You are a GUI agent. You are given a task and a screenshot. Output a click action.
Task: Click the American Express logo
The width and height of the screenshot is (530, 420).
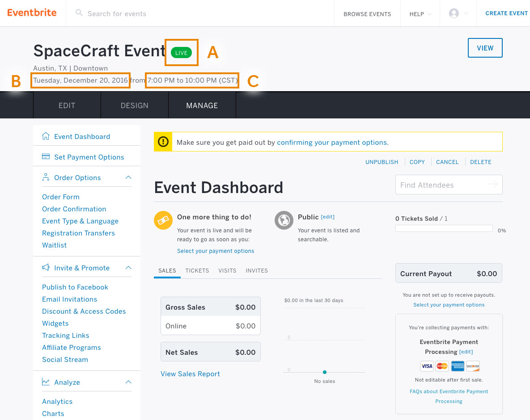[x=458, y=366]
